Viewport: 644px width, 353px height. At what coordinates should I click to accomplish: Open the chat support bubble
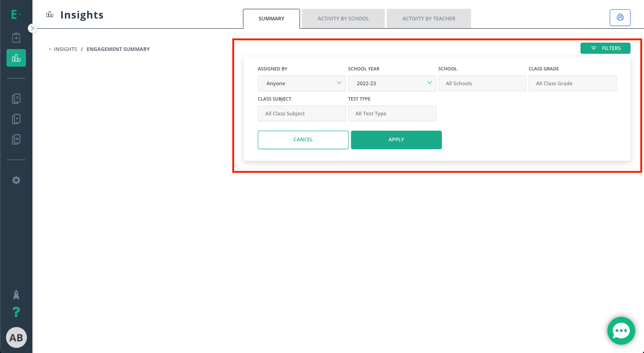pos(621,331)
